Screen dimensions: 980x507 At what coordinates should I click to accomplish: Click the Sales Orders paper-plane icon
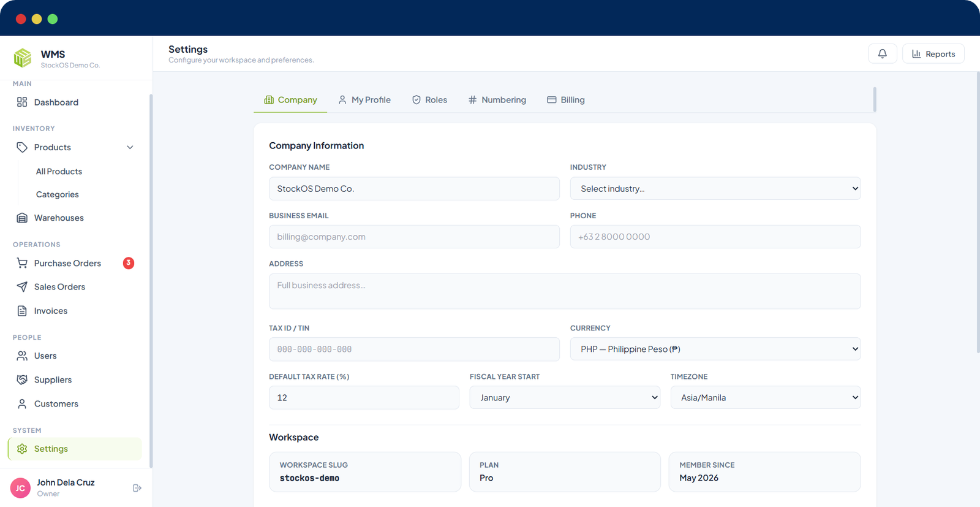click(x=22, y=287)
